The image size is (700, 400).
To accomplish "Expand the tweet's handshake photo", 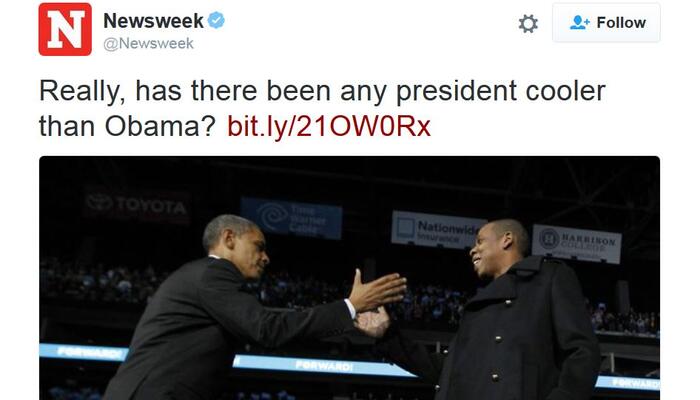I will point(350,278).
